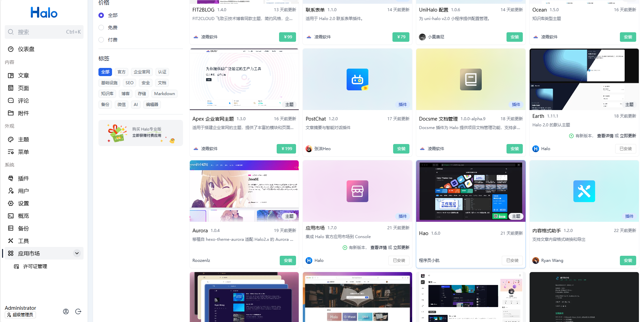The image size is (644, 322).
Task: Open the 仪表盘 dashboard icon
Action: point(11,49)
